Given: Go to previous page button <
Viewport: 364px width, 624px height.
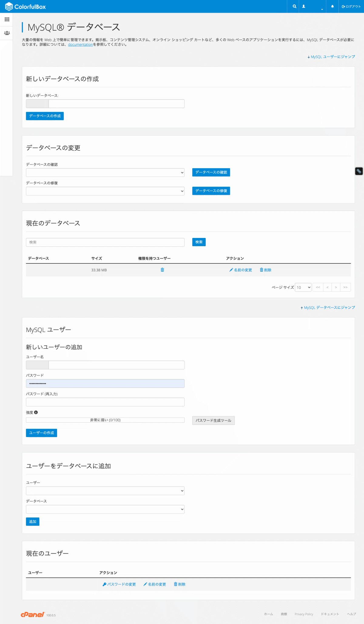Looking at the screenshot, I should pos(327,287).
